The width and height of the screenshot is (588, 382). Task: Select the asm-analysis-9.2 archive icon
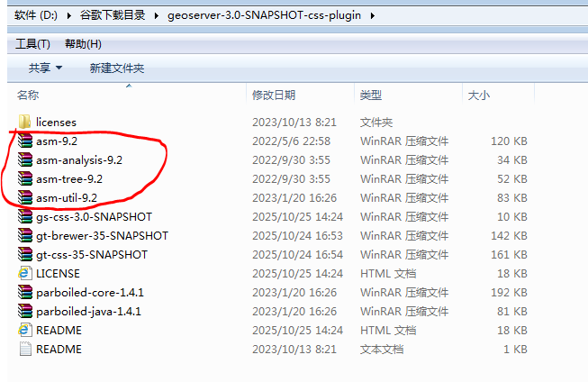click(x=24, y=159)
